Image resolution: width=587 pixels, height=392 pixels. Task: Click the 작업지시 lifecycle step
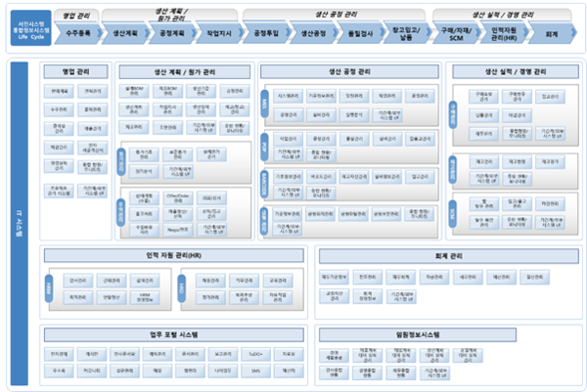coord(220,32)
